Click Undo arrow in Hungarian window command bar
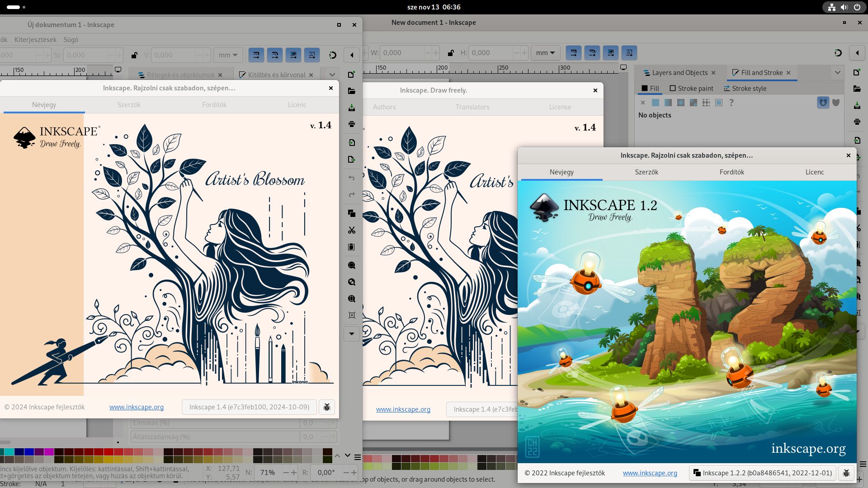Viewport: 868px width, 488px height. point(352,178)
